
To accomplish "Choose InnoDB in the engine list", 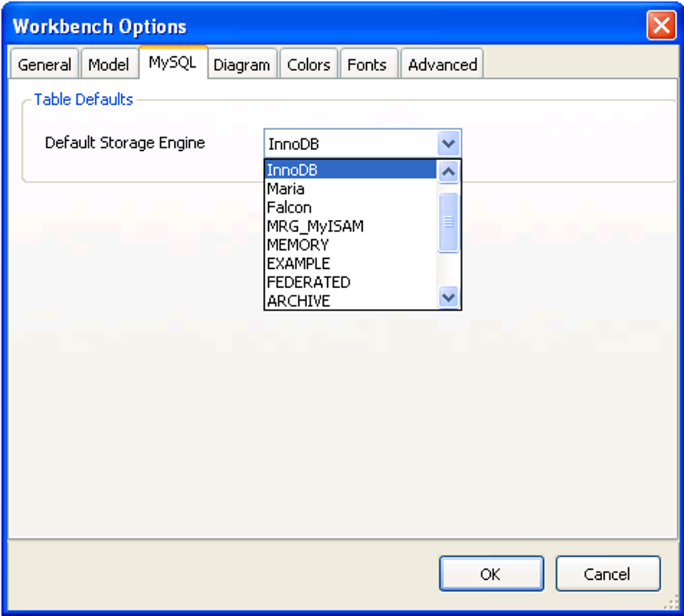I will [350, 170].
